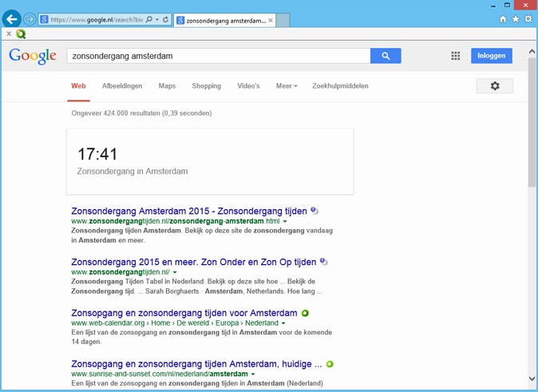
Task: Minimize the browser window
Action: tap(493, 6)
